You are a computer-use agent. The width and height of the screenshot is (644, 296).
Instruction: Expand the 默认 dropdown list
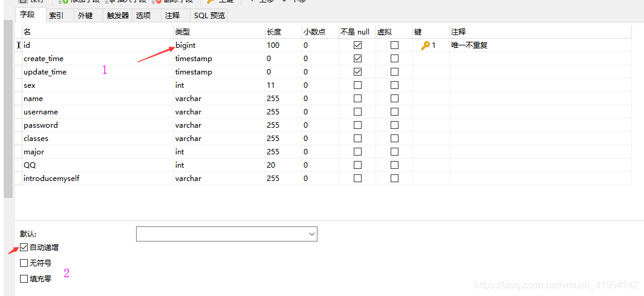[x=312, y=234]
